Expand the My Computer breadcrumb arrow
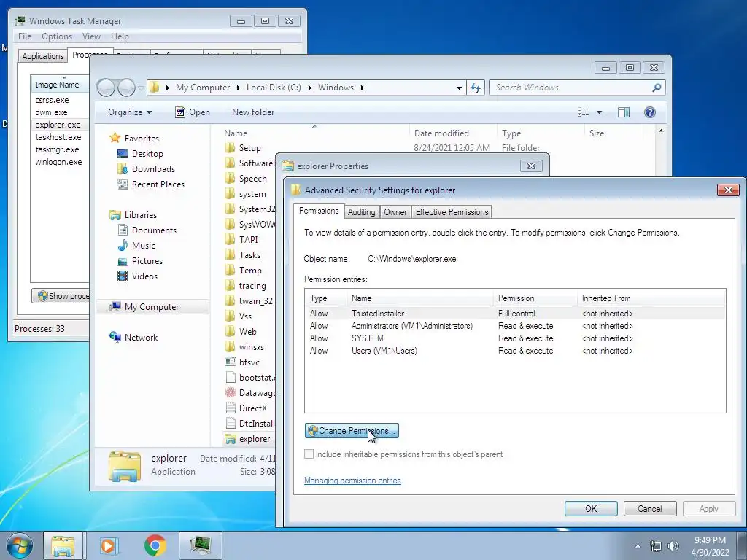This screenshot has height=560, width=747. [237, 87]
